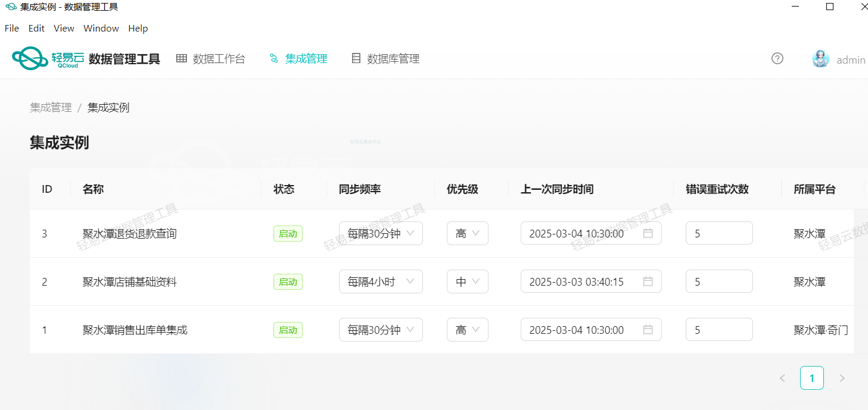Click last sync time field for 聚水潭退货退款查询

tap(591, 233)
